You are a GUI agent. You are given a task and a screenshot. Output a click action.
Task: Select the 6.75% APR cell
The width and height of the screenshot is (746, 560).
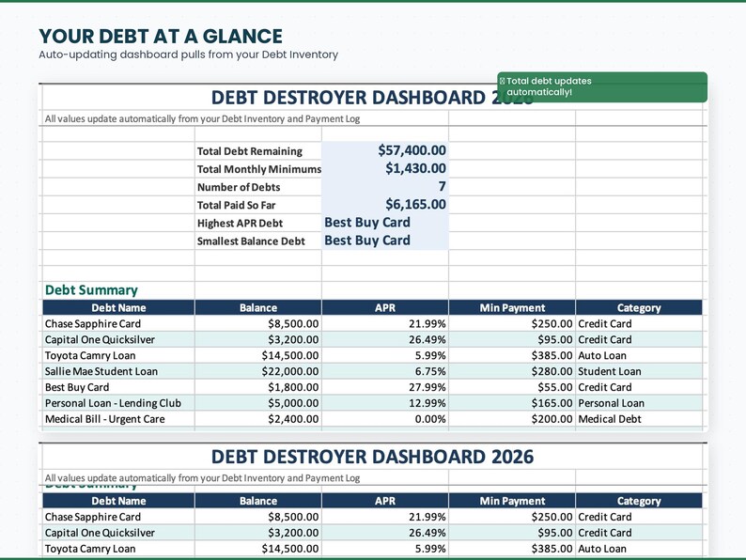[x=385, y=371]
